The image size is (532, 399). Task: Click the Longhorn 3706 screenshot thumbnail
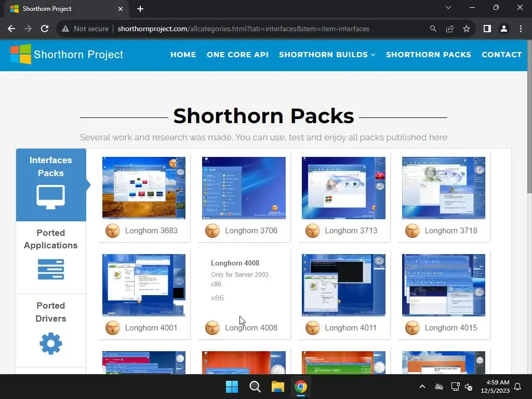[244, 188]
